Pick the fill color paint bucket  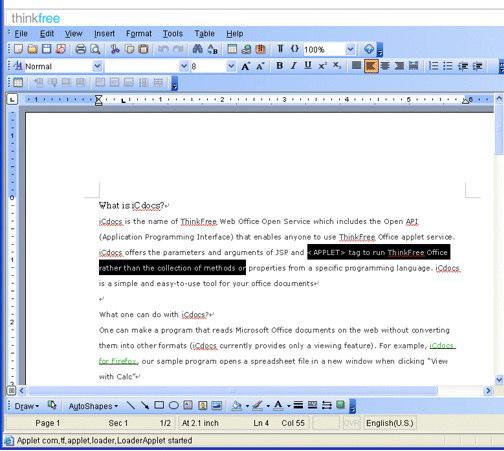pos(237,405)
